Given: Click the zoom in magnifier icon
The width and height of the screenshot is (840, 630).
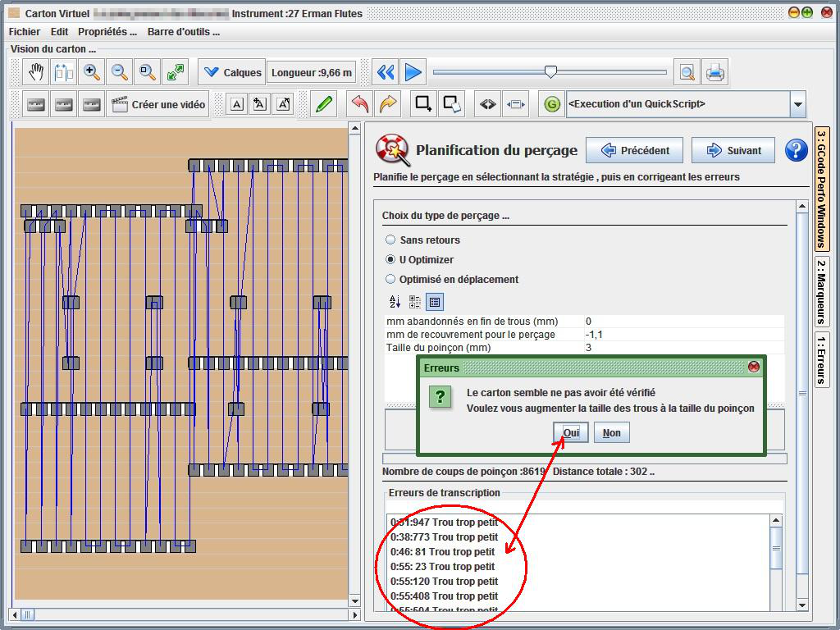Looking at the screenshot, I should (x=92, y=72).
